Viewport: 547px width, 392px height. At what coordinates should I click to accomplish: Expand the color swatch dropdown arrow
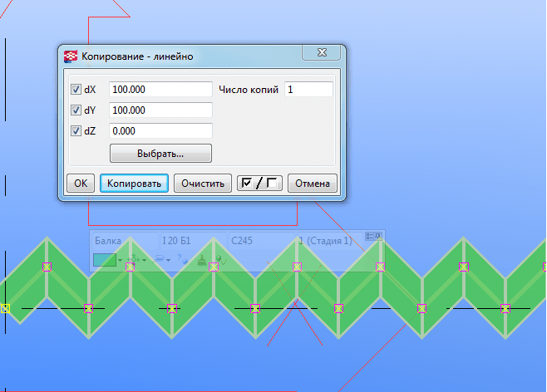[120, 260]
